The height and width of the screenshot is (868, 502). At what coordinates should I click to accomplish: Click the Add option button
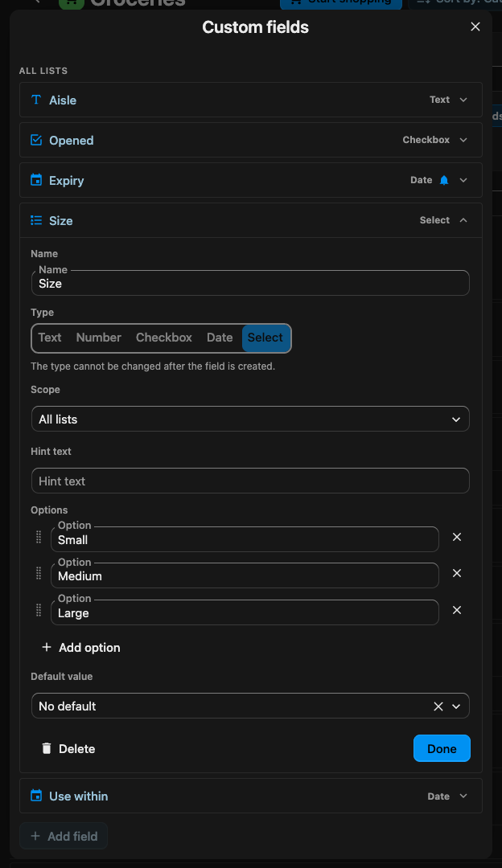[81, 648]
